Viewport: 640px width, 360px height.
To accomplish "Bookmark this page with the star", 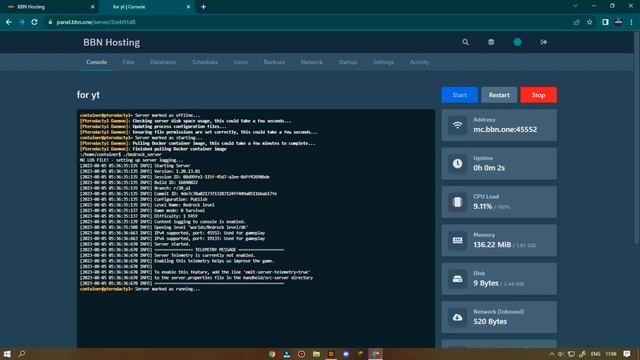I will point(589,22).
